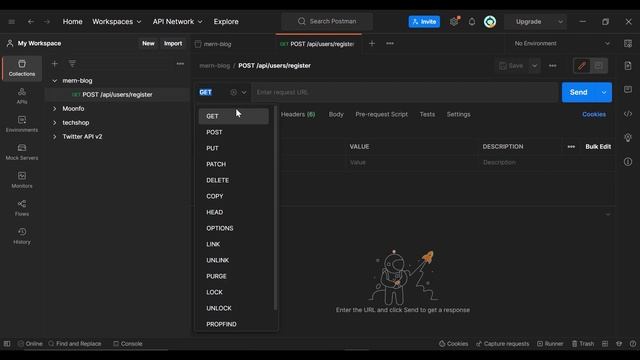
Task: Click the request URL input field
Action: point(404,92)
